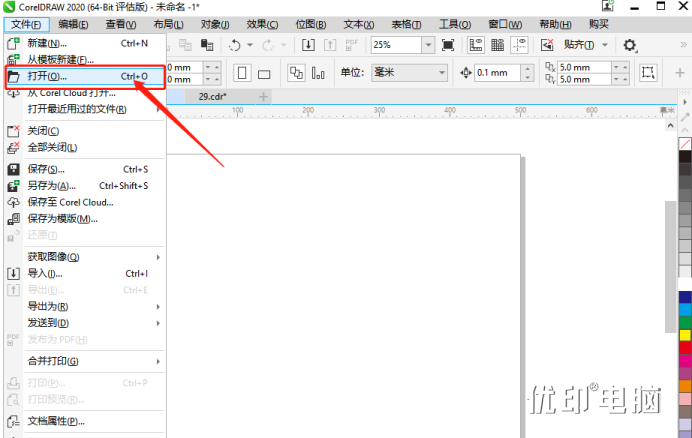The width and height of the screenshot is (692, 438).
Task: Click the import icon in toolbar
Action: [308, 45]
